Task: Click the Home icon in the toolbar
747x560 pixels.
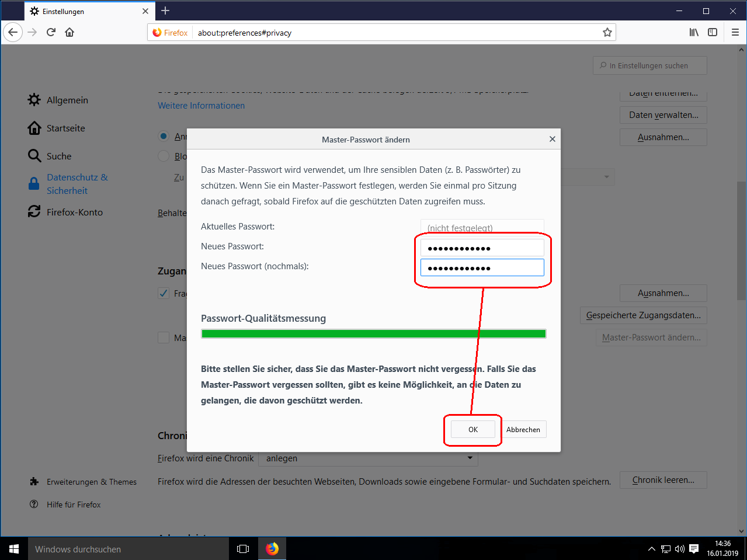Action: coord(70,32)
